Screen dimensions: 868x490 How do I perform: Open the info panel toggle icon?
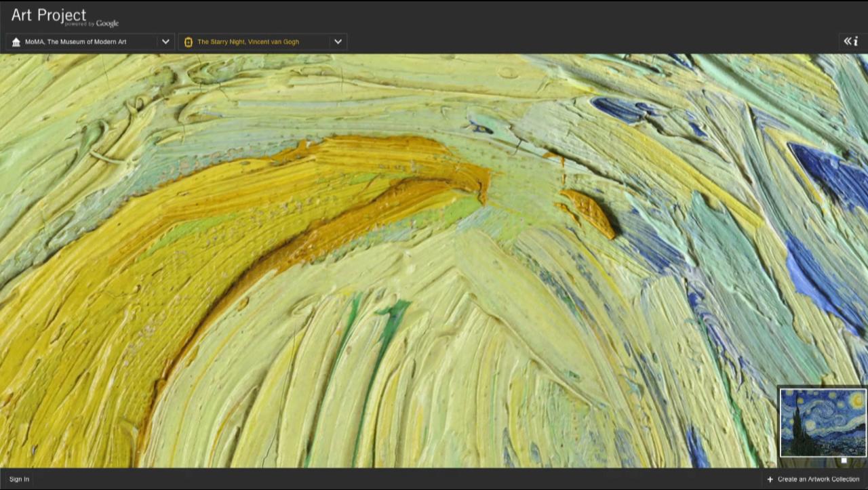(851, 41)
